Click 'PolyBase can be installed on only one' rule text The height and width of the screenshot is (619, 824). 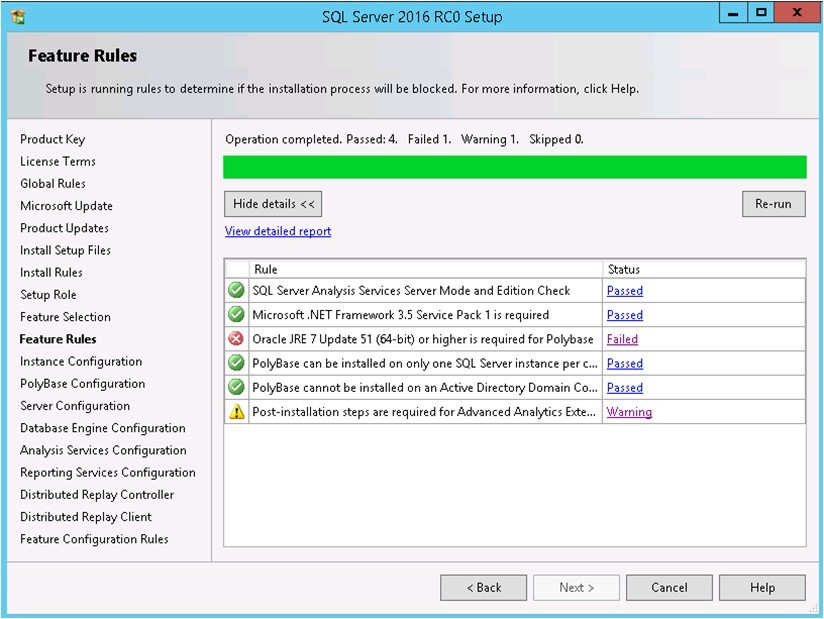[x=425, y=363]
